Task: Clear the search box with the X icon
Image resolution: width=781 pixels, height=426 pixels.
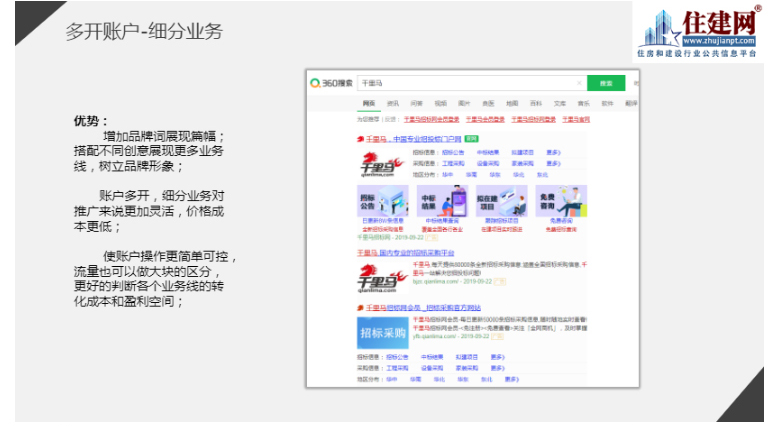Action: pyautogui.click(x=579, y=83)
